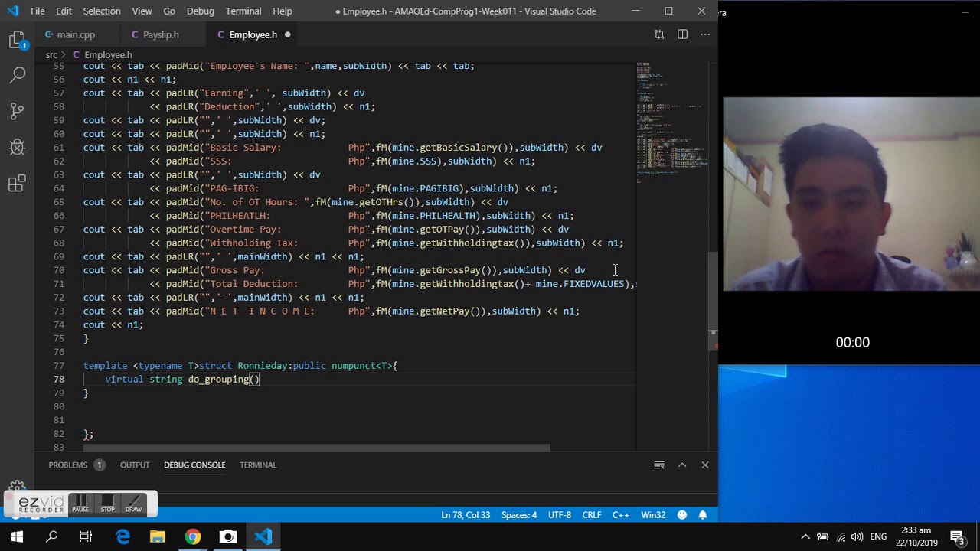Select the Ezvid Draw tool
This screenshot has height=551, width=980.
[133, 504]
